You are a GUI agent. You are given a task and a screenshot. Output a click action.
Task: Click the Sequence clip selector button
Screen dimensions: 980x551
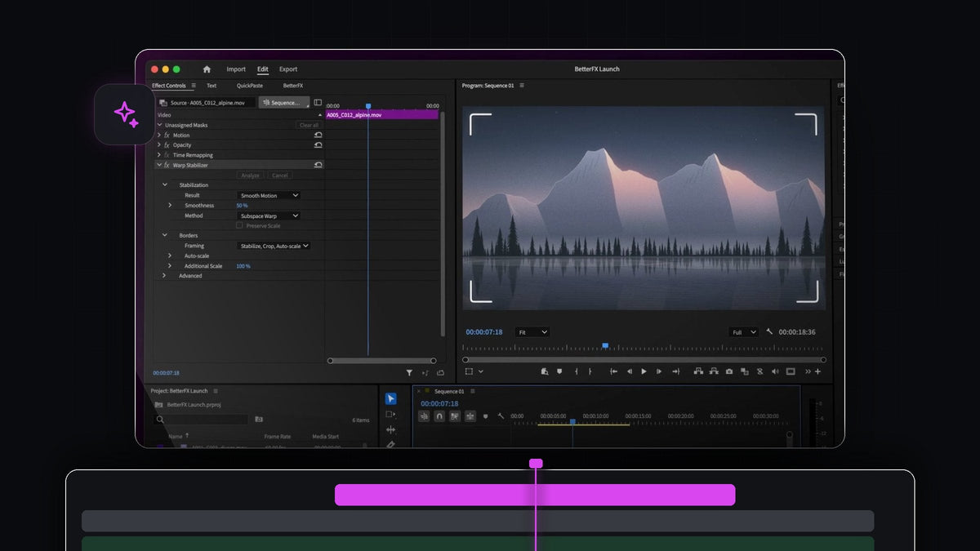[284, 103]
